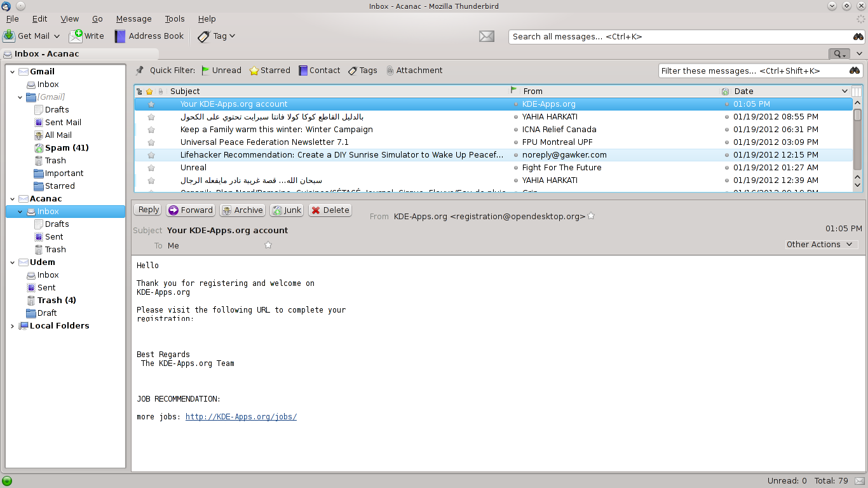Click the message list scroll up arrow
This screenshot has width=868, height=488.
coord(857,103)
